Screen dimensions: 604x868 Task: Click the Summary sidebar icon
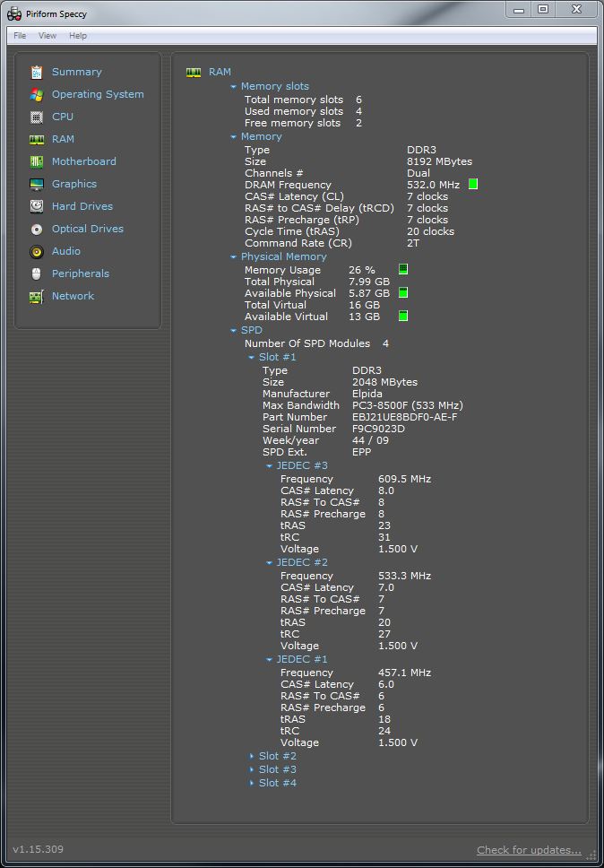(37, 72)
